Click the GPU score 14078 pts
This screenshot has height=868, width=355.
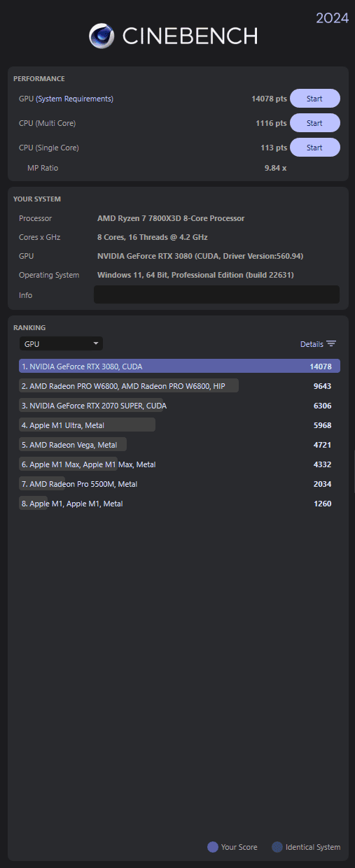269,99
